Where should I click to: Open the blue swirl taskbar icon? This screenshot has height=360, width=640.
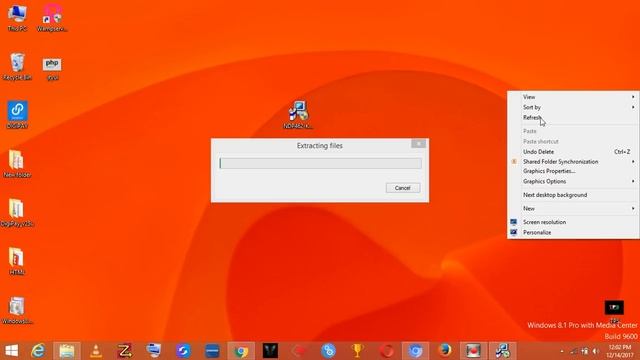pos(183,351)
